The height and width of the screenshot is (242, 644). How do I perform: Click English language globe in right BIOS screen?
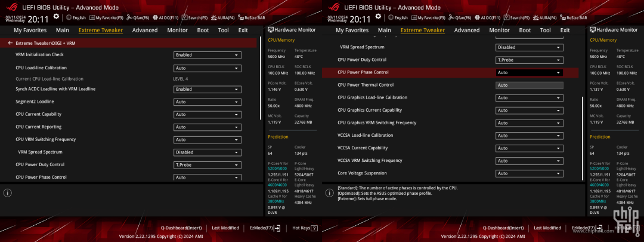point(398,18)
